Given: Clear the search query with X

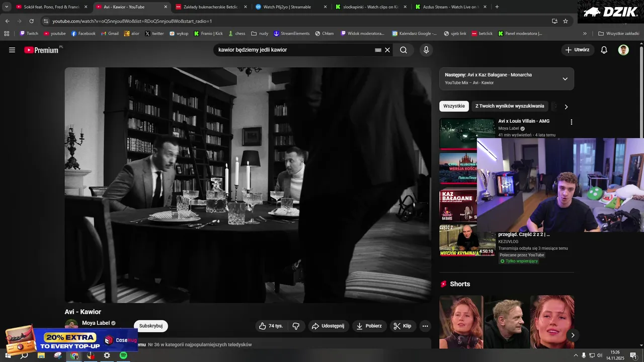Looking at the screenshot, I should (387, 50).
